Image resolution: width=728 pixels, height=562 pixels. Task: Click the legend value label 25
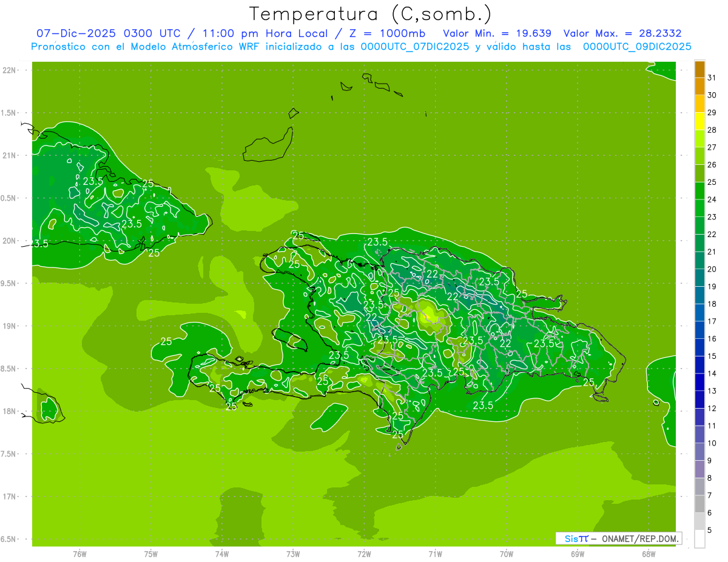(x=712, y=182)
